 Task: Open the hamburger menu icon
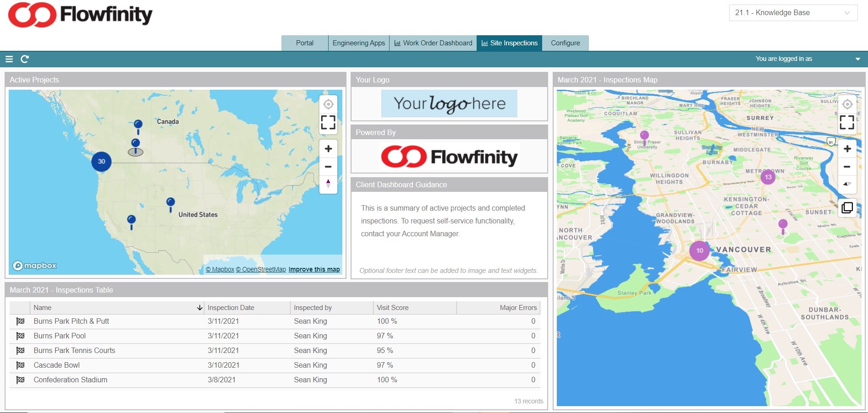pos(9,59)
